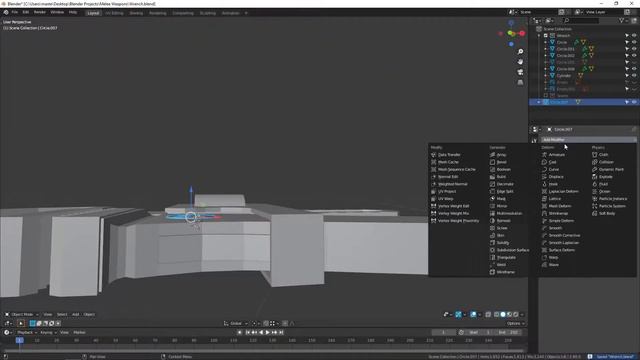The image size is (640, 360).
Task: Add the Displace modifier
Action: 553,177
